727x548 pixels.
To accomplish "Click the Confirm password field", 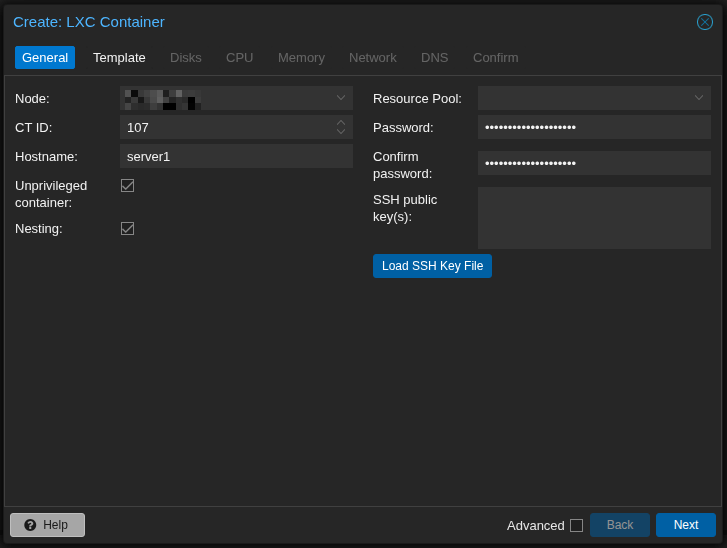I will click(x=594, y=163).
